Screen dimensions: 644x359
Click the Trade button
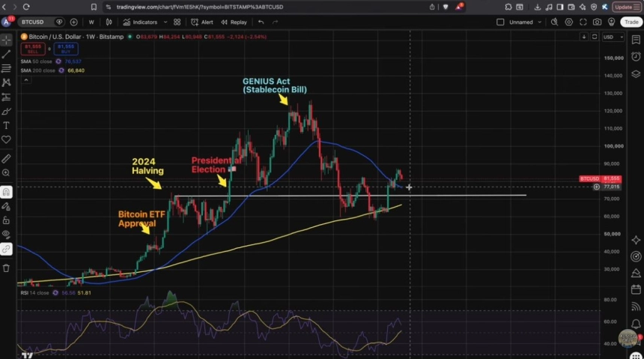pos(631,22)
